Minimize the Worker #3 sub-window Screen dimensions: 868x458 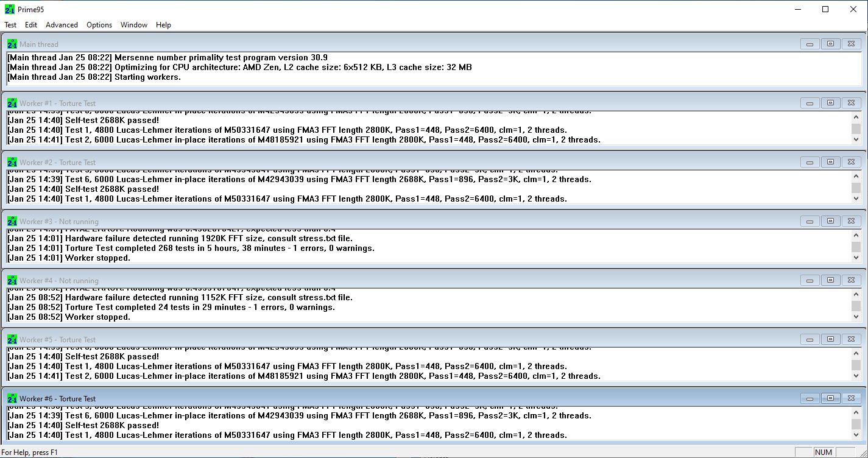point(810,221)
